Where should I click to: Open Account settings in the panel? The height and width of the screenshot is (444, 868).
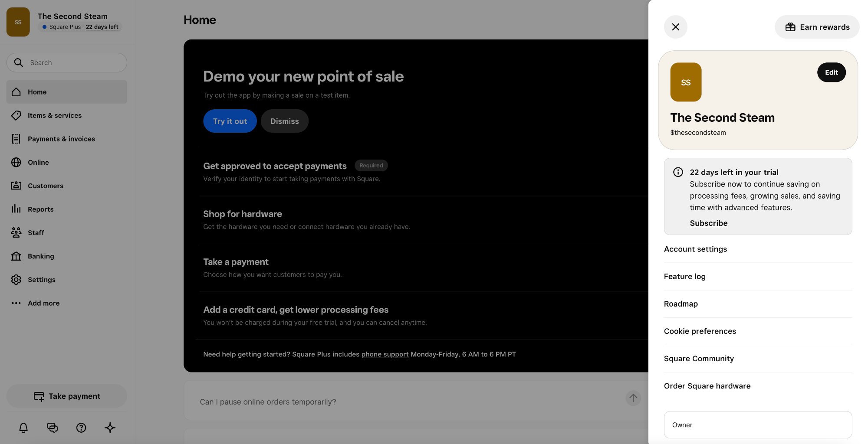(x=695, y=249)
